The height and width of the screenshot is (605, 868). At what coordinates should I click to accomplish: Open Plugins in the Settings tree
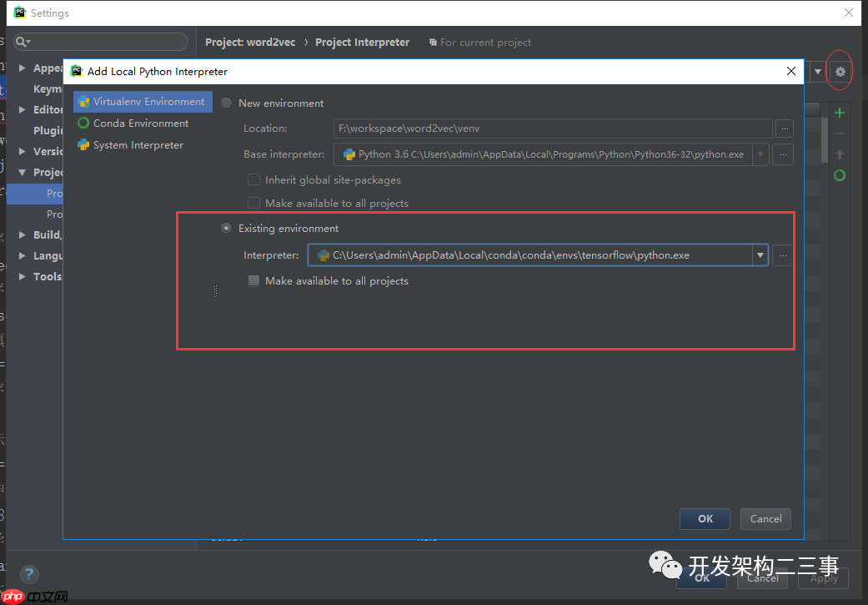click(x=47, y=131)
